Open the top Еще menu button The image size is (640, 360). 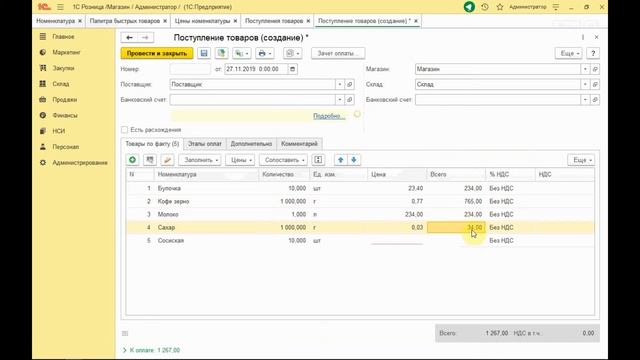pyautogui.click(x=569, y=53)
